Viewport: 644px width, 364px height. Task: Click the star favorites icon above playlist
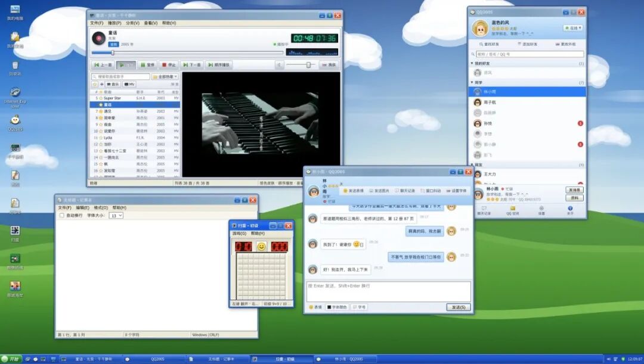click(x=95, y=84)
